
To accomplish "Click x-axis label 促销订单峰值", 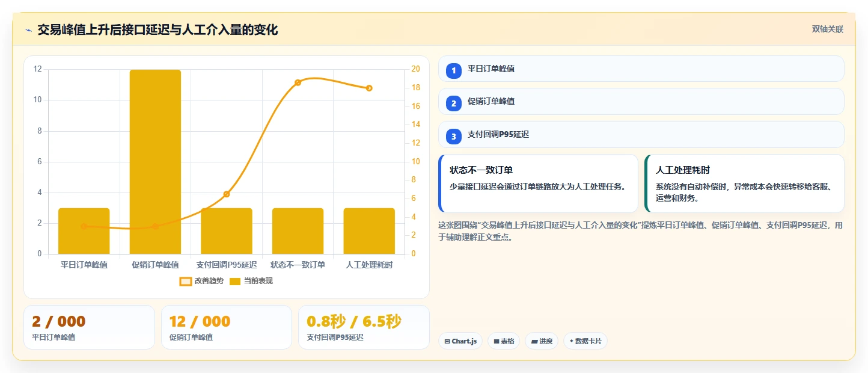I will (155, 265).
